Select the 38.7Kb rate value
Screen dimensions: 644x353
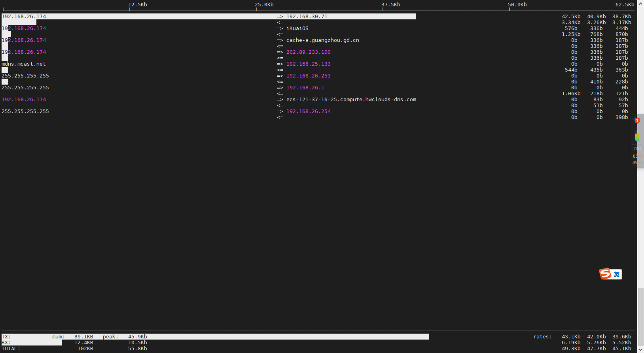[622, 16]
